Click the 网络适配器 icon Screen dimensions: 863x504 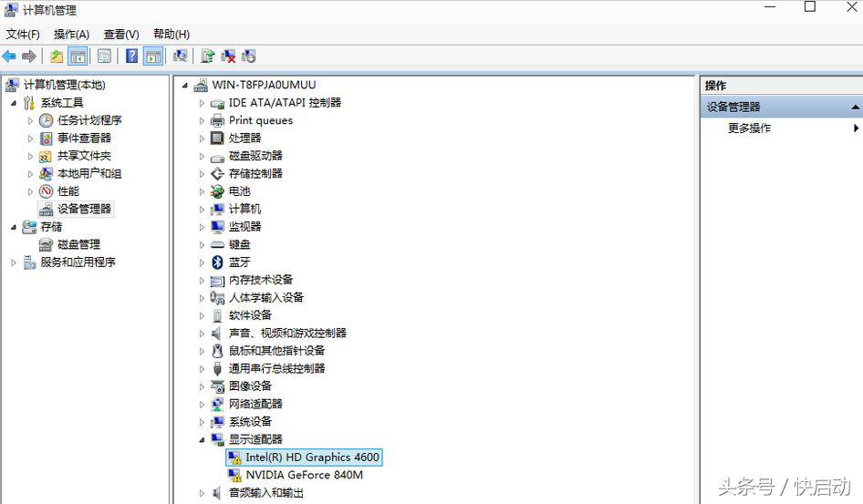click(217, 404)
